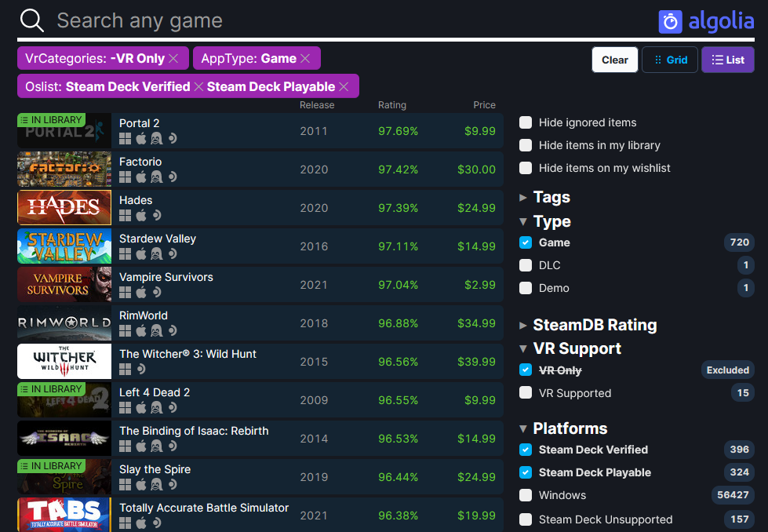Sort by Price column header
This screenshot has height=532, width=768.
[484, 105]
